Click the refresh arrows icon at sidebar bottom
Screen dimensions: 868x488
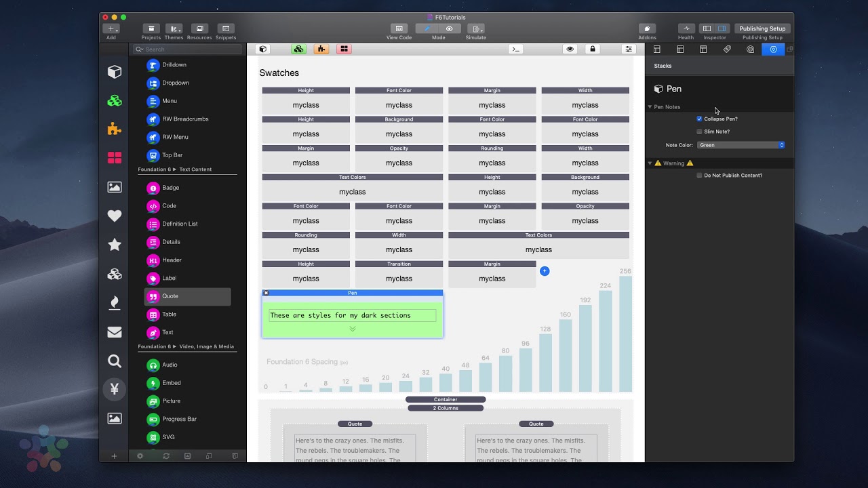click(x=166, y=456)
